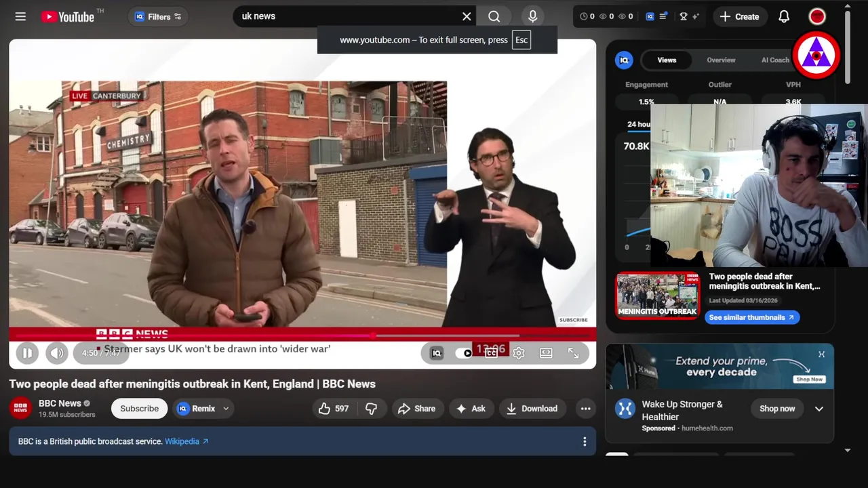Click vidIQ logo in side panel header
This screenshot has height=488, width=868.
[x=624, y=60]
